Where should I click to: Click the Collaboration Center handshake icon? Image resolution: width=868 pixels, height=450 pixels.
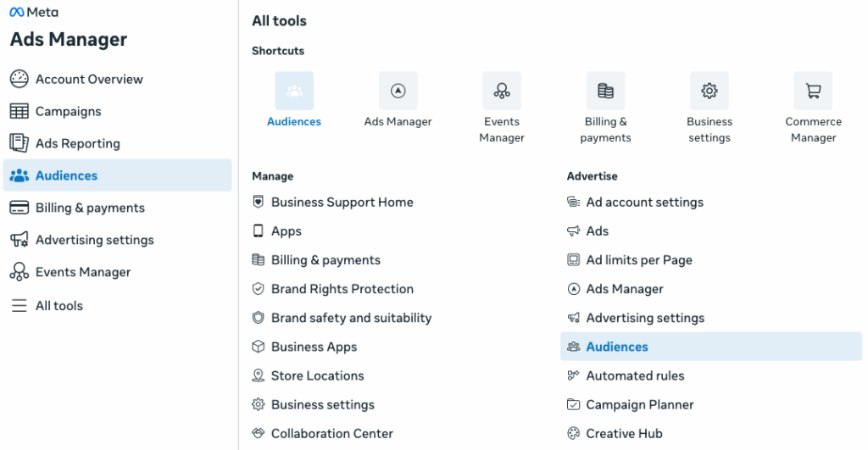tap(258, 433)
